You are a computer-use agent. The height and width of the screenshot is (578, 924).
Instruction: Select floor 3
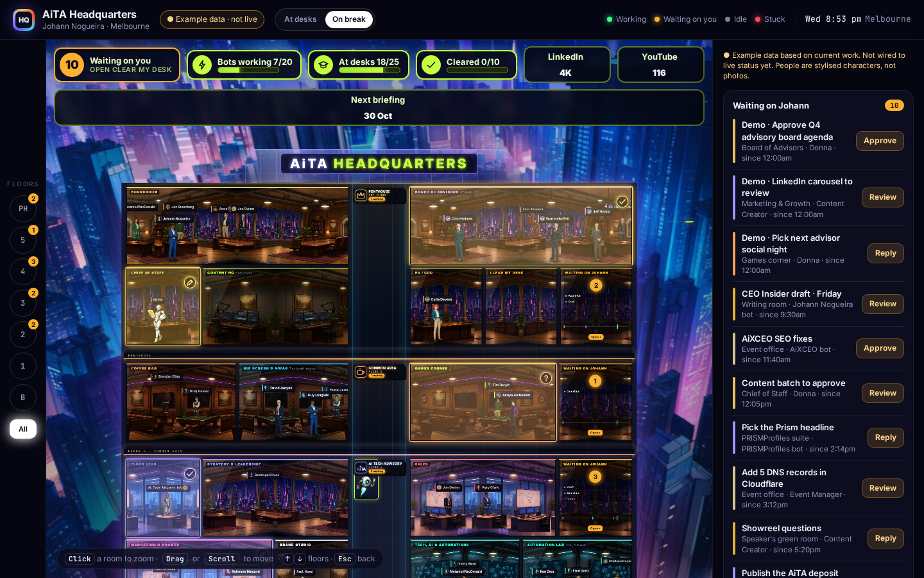[23, 303]
